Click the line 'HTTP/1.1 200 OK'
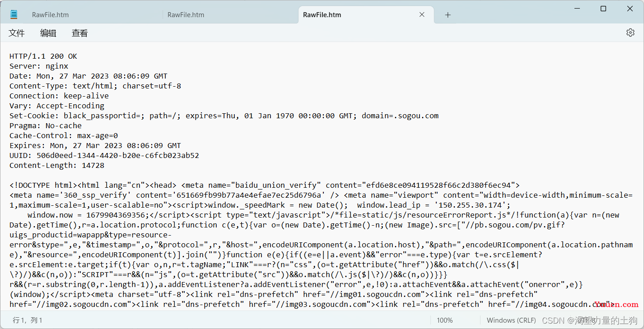Screen dimensions: 644x329 [43, 56]
